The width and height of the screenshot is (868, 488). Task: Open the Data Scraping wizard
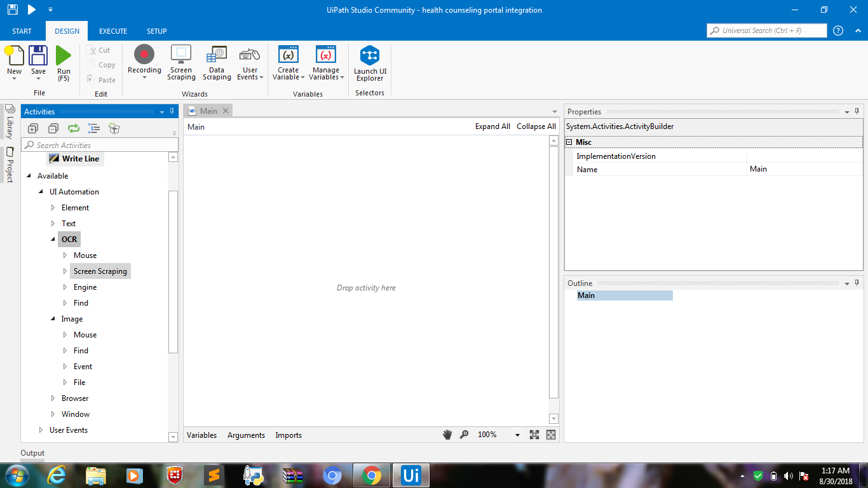(x=217, y=62)
